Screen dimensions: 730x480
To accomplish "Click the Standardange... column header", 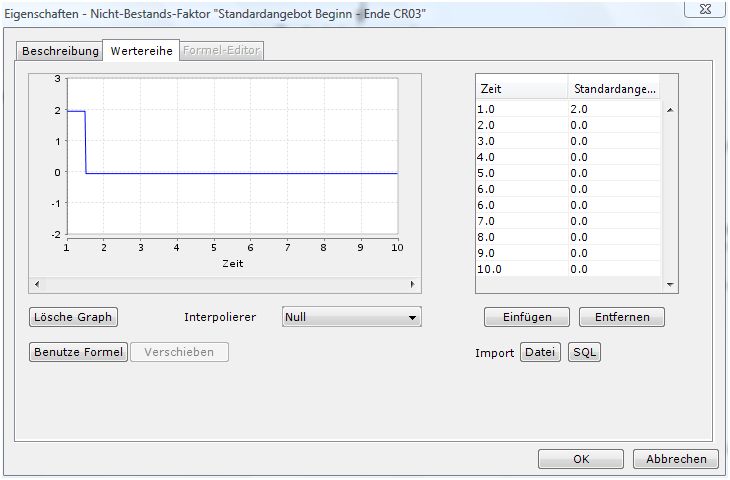I will pyautogui.click(x=613, y=88).
